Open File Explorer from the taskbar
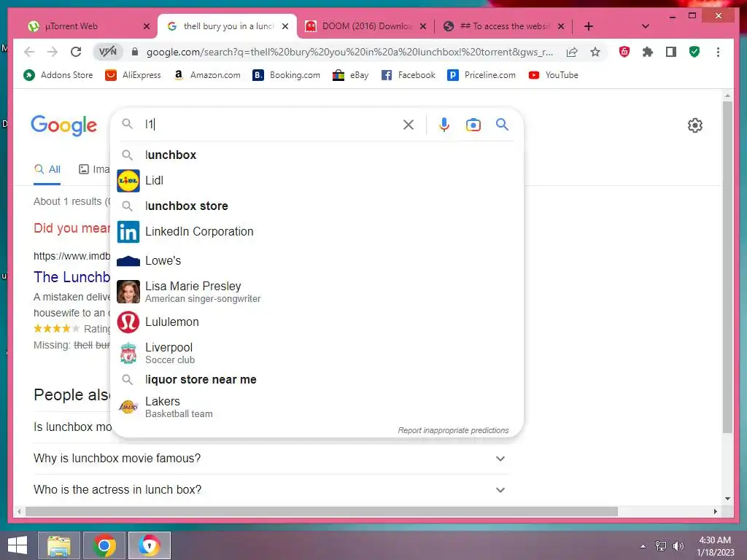 pos(59,545)
